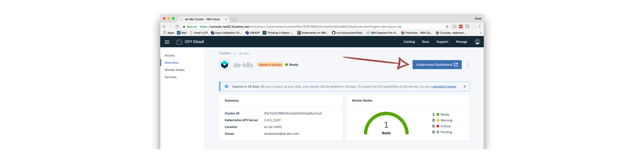The width and height of the screenshot is (644, 156).
Task: Click the Owner email amalamine@ae.ibm.com
Action: coord(281,134)
